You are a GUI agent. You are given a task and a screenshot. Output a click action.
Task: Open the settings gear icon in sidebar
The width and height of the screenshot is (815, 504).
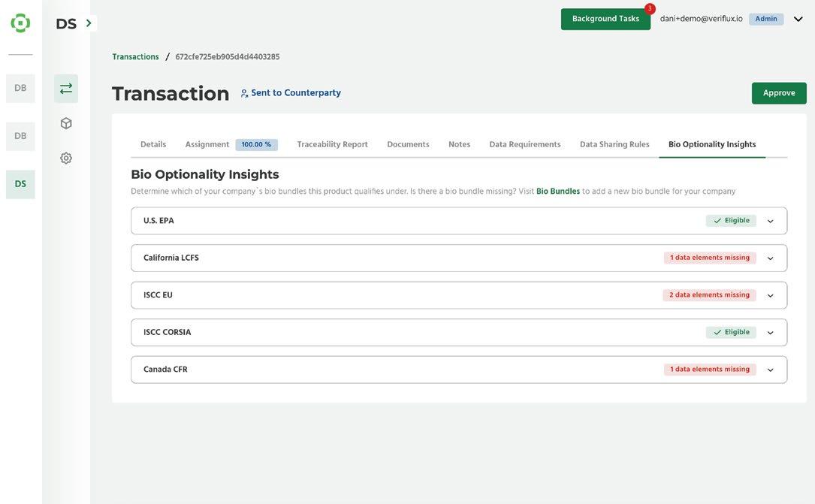(66, 158)
